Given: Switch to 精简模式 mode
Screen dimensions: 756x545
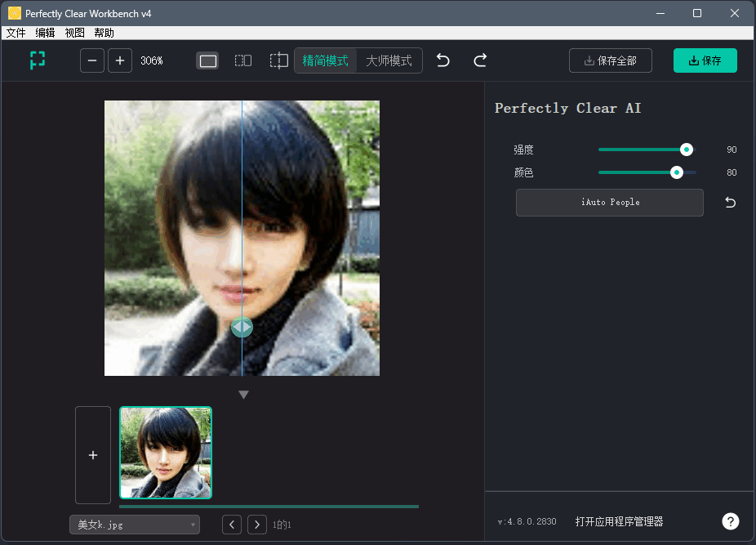Looking at the screenshot, I should pyautogui.click(x=326, y=60).
